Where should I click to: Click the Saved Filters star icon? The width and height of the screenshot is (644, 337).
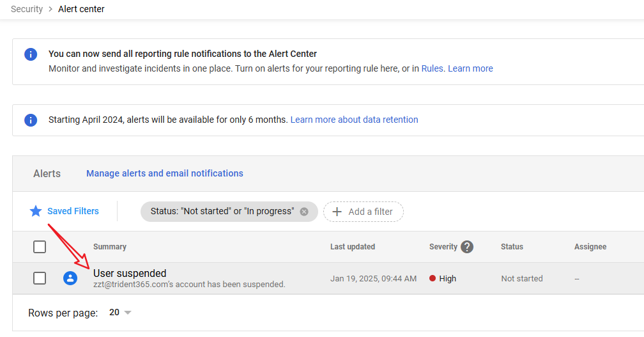point(36,211)
